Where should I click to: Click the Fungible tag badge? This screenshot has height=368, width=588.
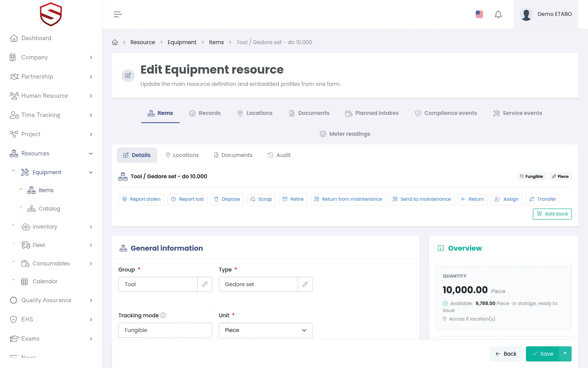click(531, 176)
